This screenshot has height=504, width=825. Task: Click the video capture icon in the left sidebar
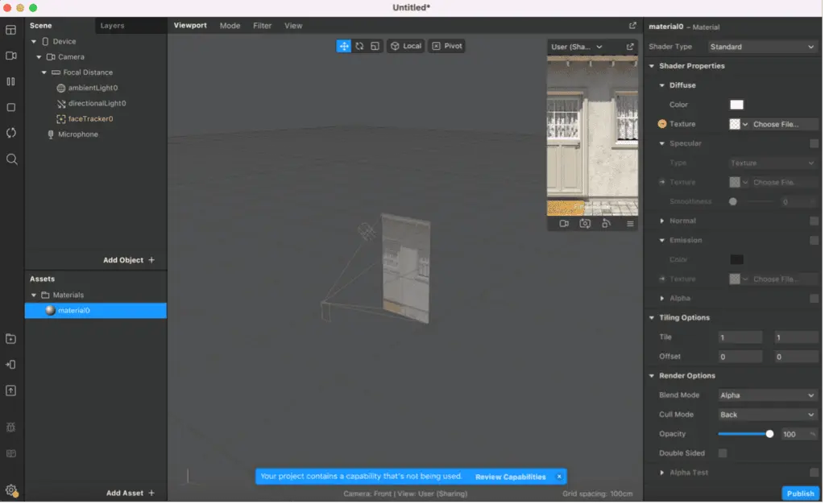10,56
